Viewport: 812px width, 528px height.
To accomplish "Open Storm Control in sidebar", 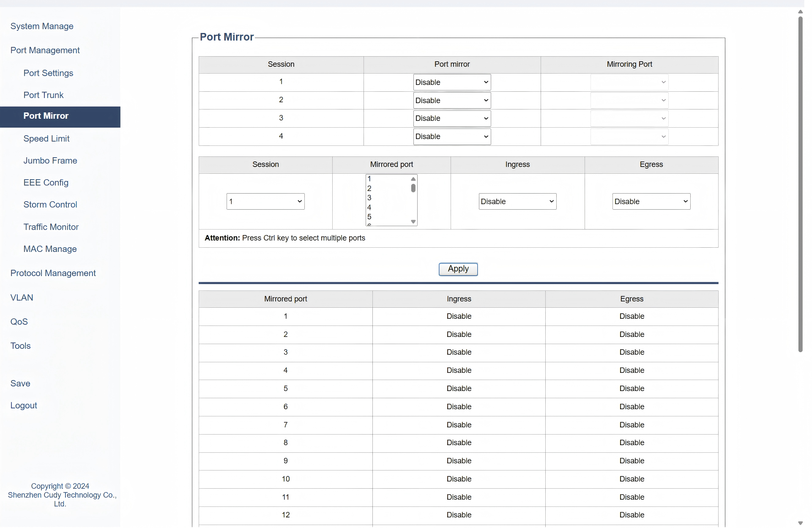I will point(50,205).
